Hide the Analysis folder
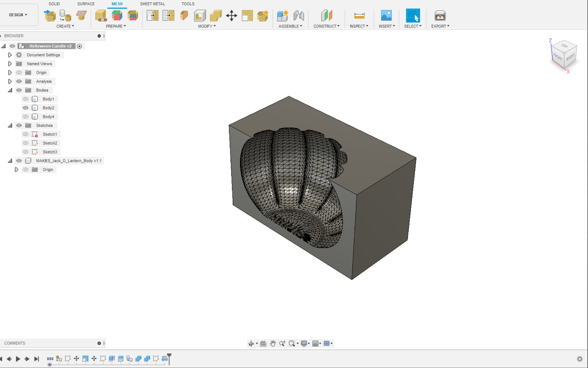 19,81
